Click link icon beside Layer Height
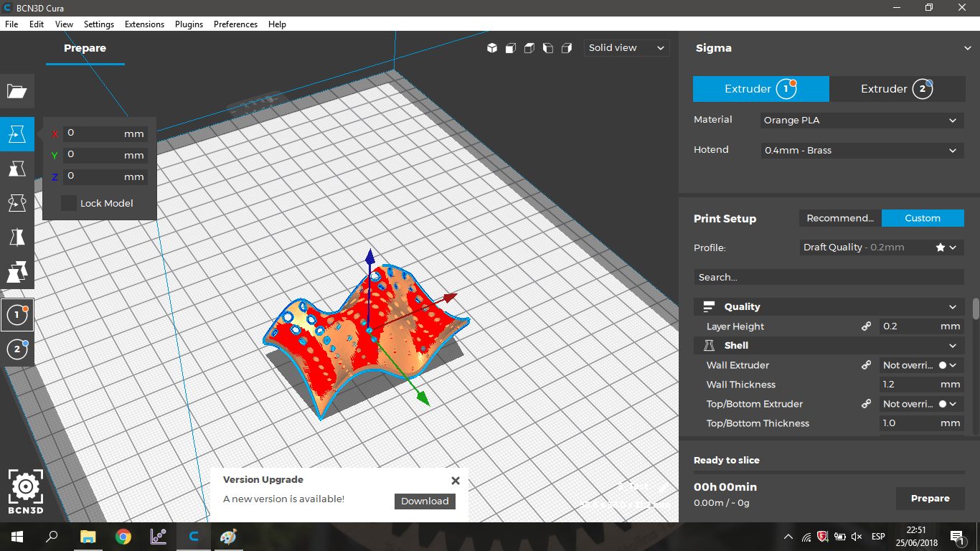This screenshot has height=551, width=980. tap(866, 326)
